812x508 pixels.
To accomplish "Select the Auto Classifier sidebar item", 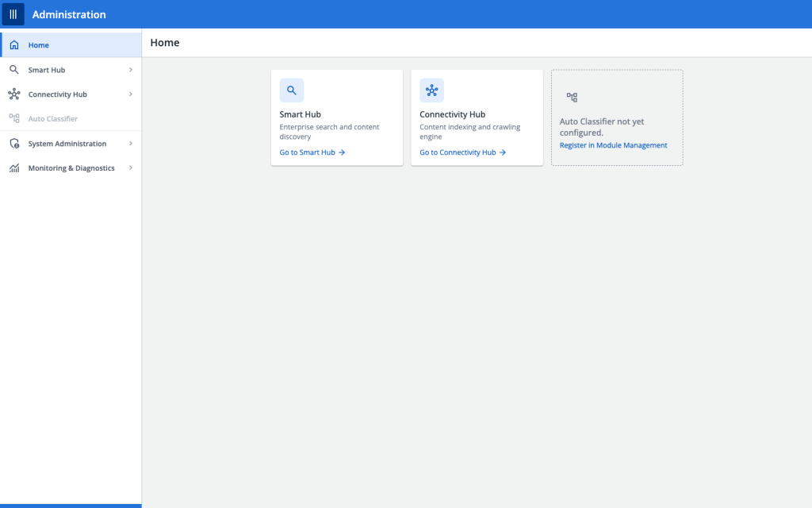I will pyautogui.click(x=71, y=119).
